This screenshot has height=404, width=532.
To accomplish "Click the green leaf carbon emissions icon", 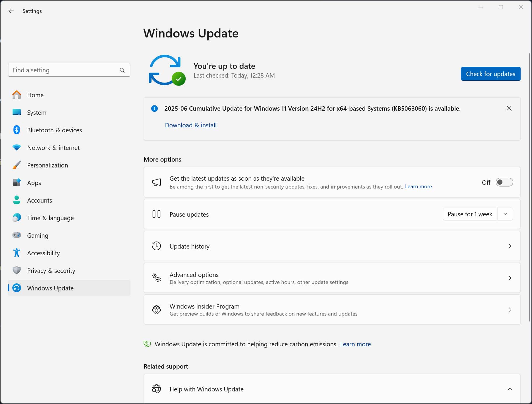I will 147,344.
